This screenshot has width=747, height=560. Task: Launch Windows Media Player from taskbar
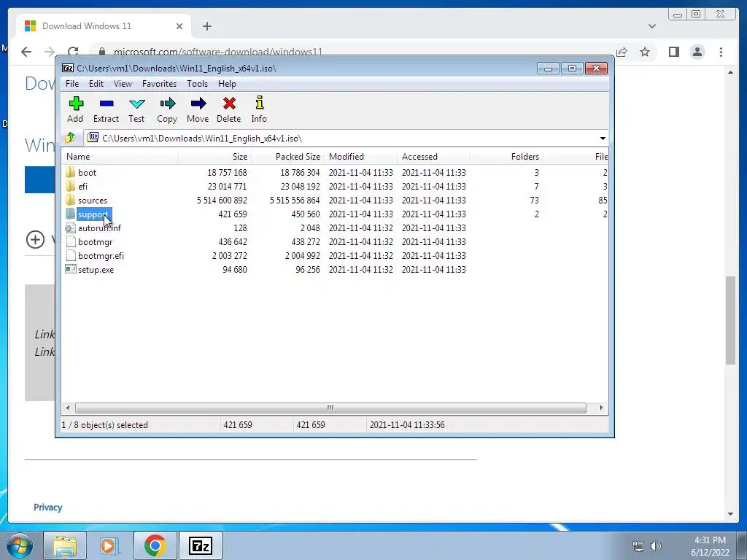pyautogui.click(x=108, y=545)
